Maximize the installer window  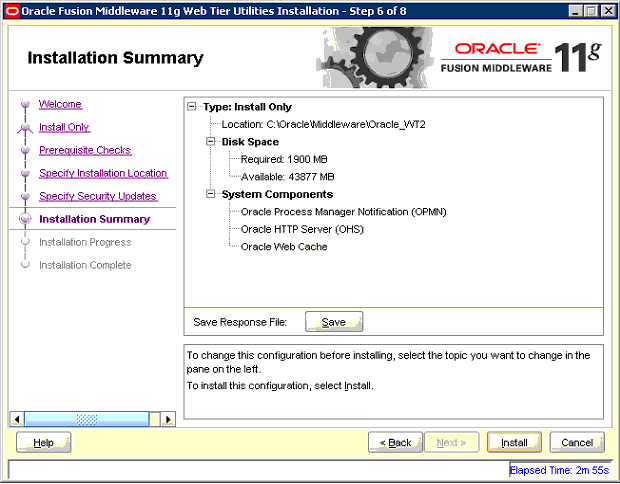pos(592,11)
